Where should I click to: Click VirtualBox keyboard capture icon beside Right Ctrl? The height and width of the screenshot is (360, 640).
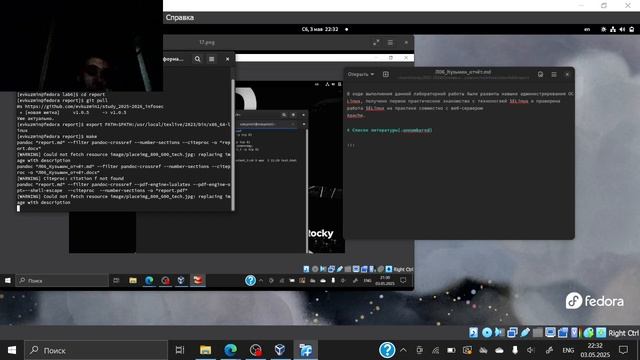[601, 333]
